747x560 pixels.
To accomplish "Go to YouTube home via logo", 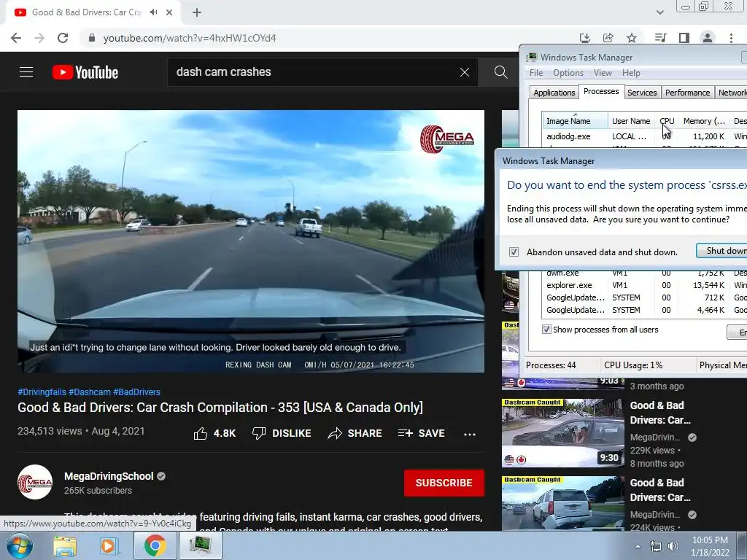I will (85, 72).
